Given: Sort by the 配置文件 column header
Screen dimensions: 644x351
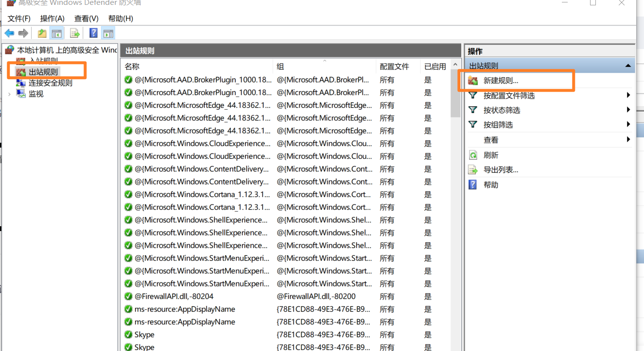Looking at the screenshot, I should click(x=398, y=67).
